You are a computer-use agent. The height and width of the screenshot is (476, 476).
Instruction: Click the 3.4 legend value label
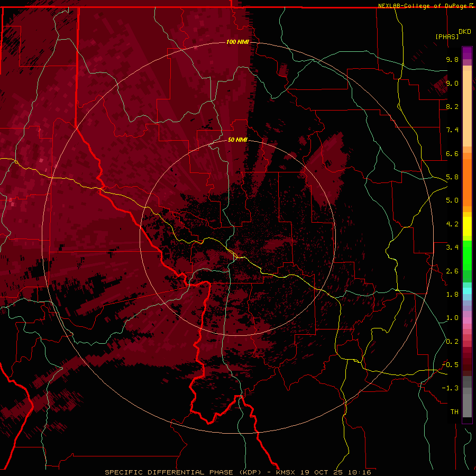tap(452, 248)
